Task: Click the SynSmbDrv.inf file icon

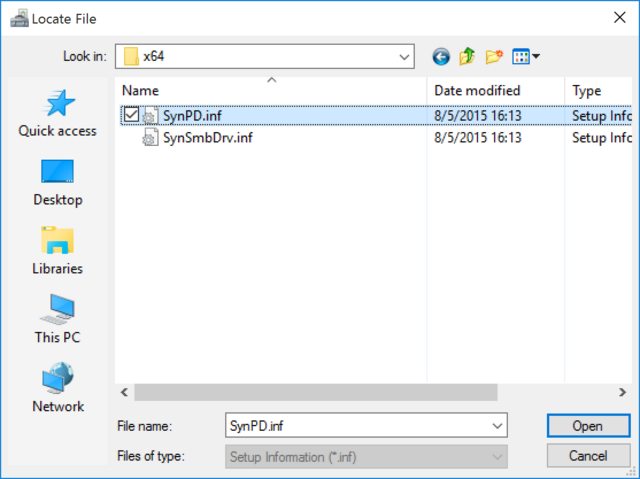Action: point(150,137)
